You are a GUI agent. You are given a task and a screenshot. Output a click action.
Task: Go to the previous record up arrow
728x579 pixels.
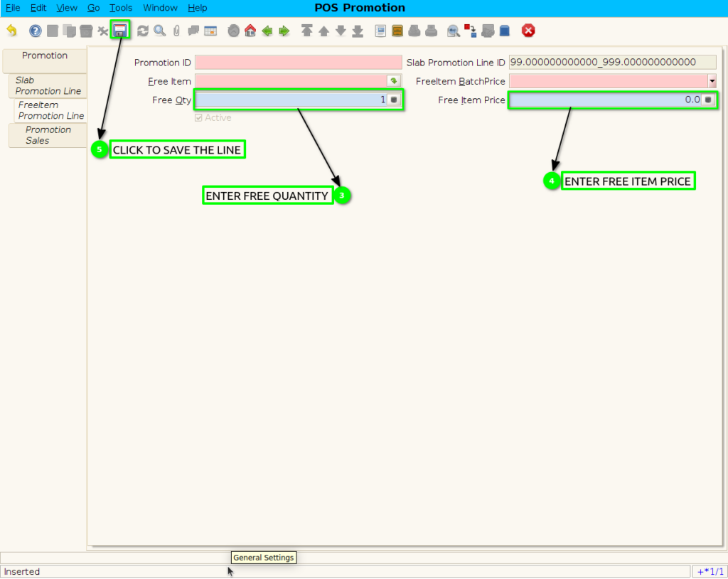point(323,31)
